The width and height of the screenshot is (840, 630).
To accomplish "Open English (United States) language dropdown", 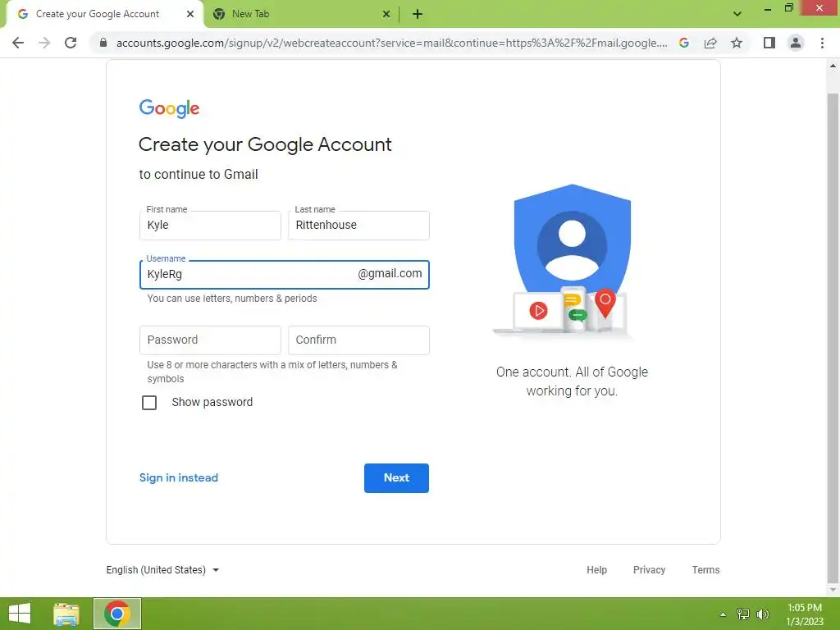I will point(163,570).
